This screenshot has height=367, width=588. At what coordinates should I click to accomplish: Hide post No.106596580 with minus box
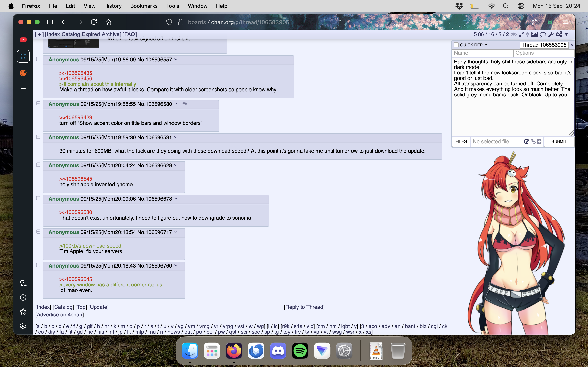[38, 104]
